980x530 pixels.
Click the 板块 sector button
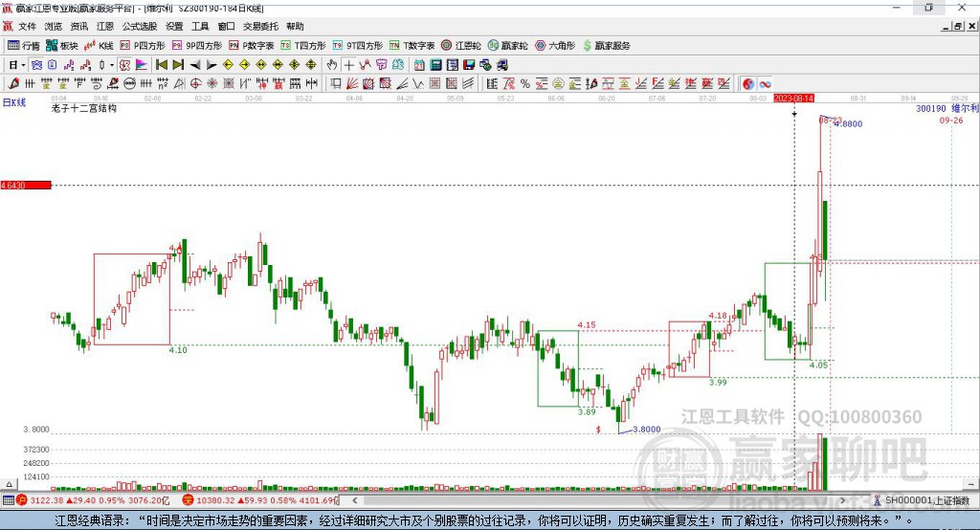pos(62,46)
